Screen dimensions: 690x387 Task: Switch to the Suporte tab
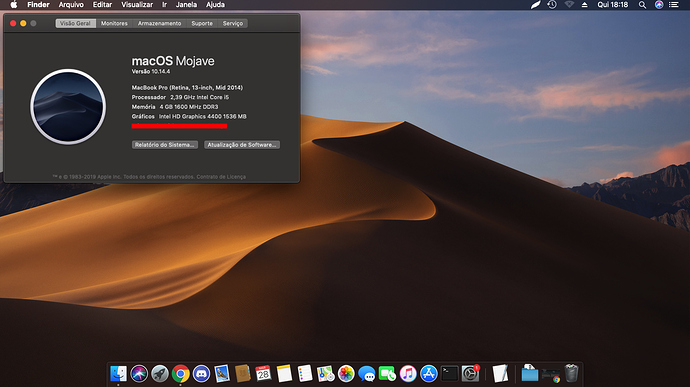tap(202, 23)
